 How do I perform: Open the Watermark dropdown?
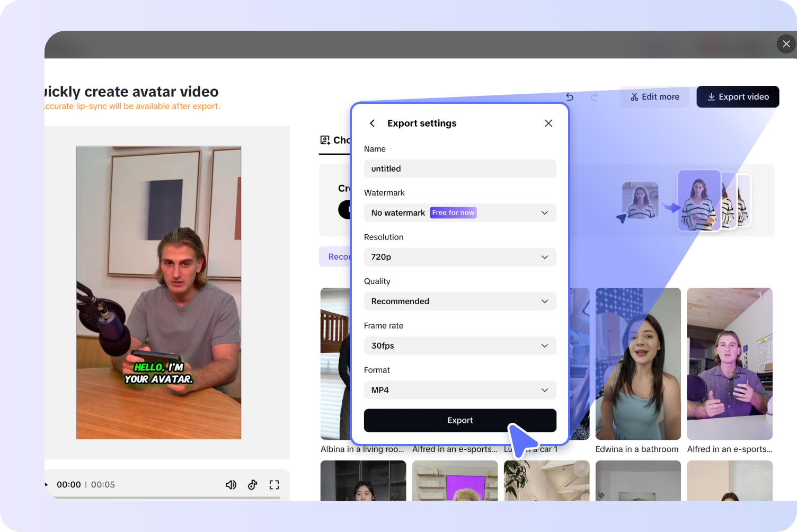[459, 212]
